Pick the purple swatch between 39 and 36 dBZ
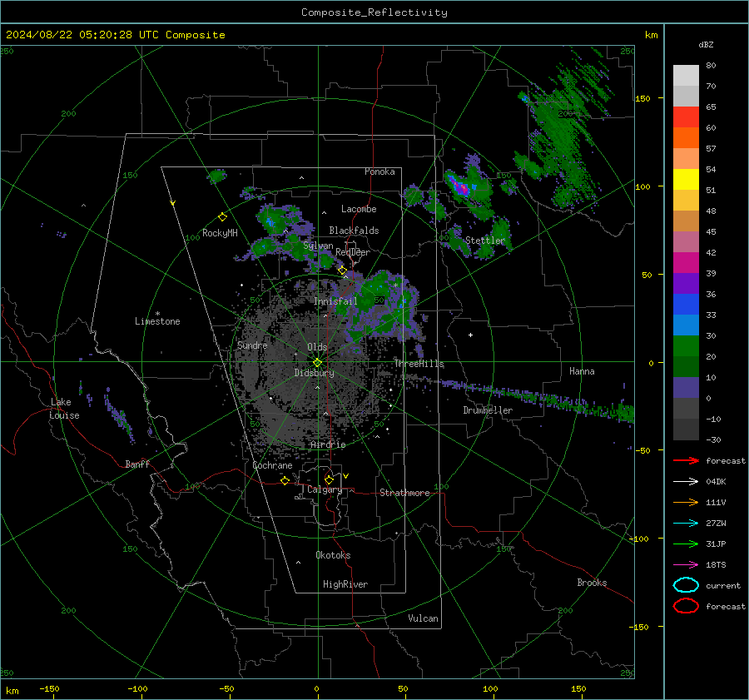Image resolution: width=749 pixels, height=700 pixels. pyautogui.click(x=686, y=284)
